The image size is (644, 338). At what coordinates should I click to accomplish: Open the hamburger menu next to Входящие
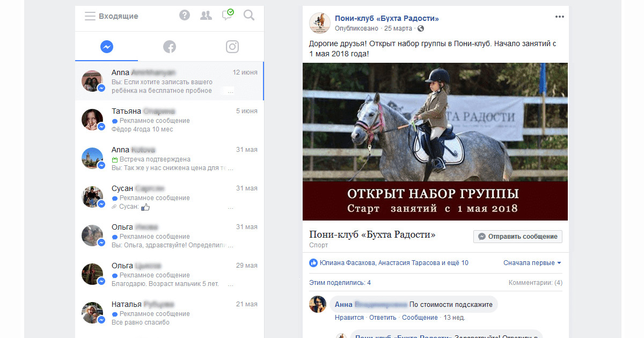(x=90, y=16)
